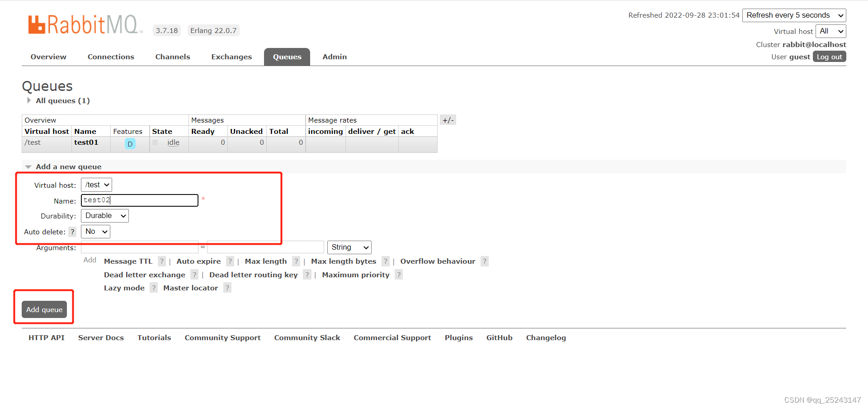
Task: Switch to the Exchanges tab
Action: pos(231,57)
